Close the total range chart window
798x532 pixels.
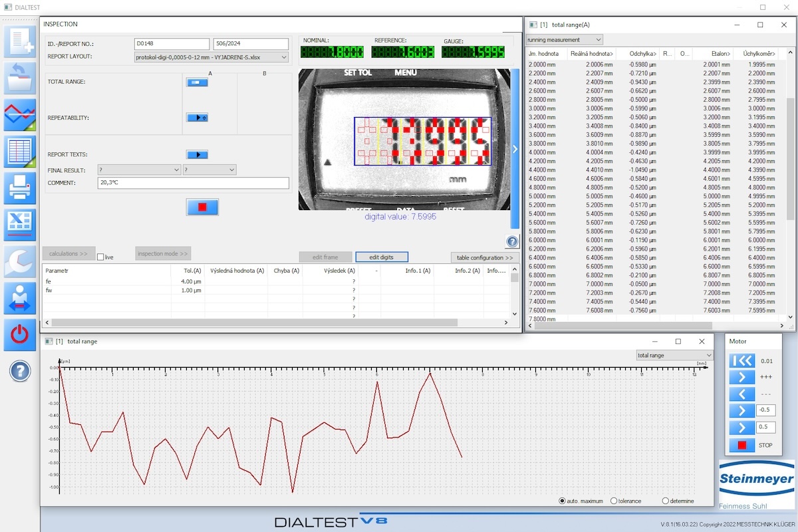tap(702, 341)
